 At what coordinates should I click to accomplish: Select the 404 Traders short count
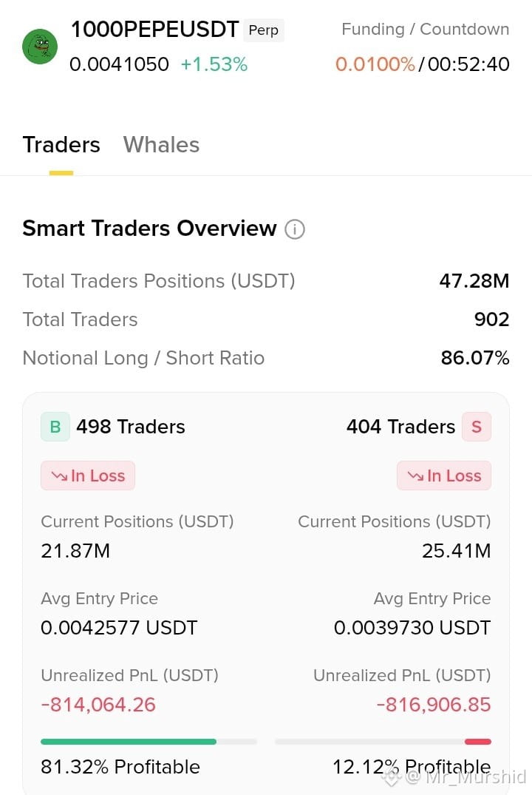click(x=400, y=427)
